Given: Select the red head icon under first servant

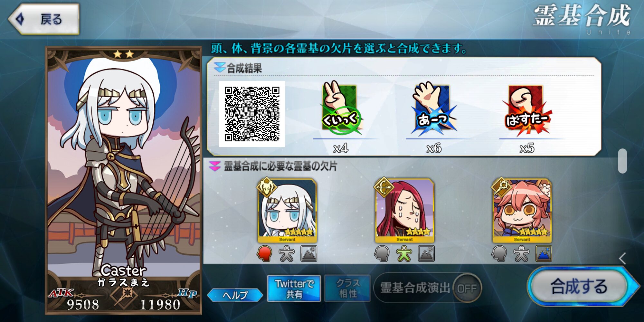Looking at the screenshot, I should click(x=264, y=253).
